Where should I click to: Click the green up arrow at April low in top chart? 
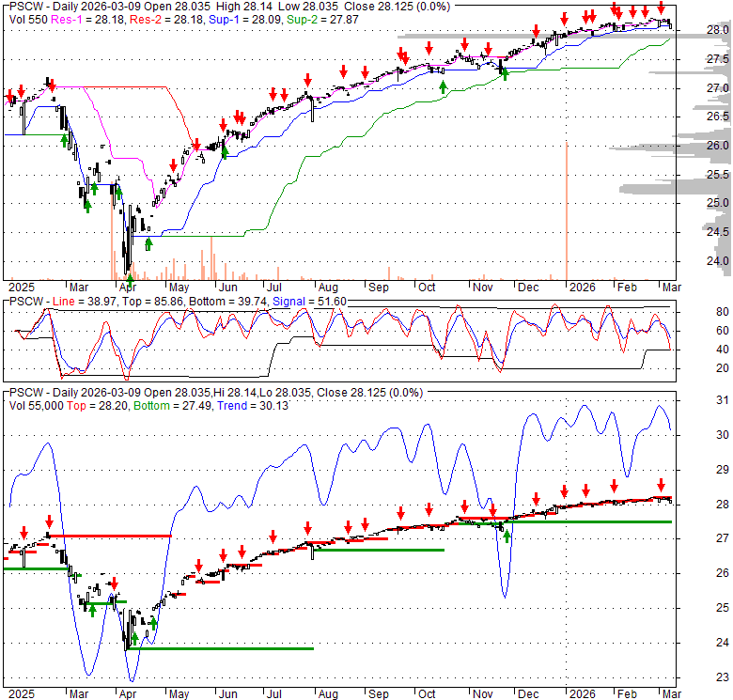coord(129,279)
